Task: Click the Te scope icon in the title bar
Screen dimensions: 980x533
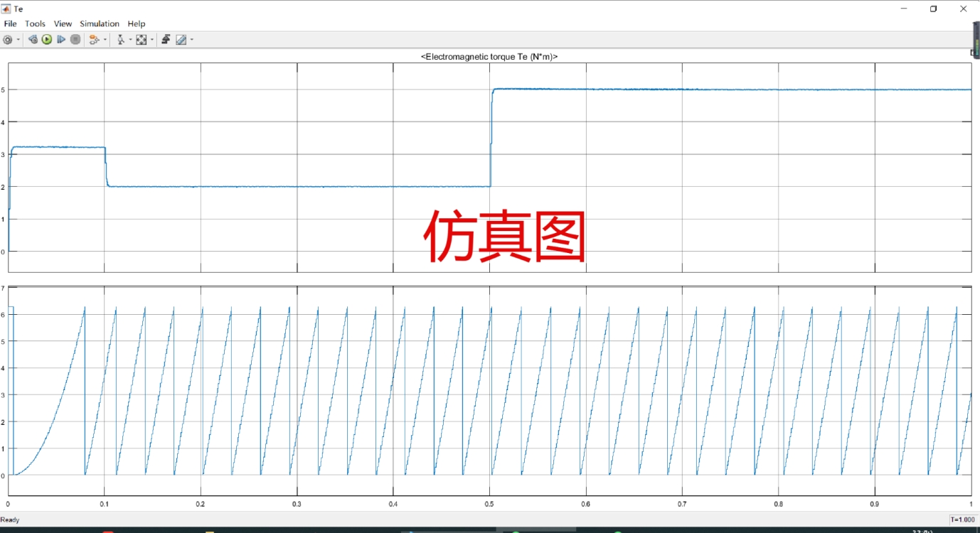Action: 6,9
